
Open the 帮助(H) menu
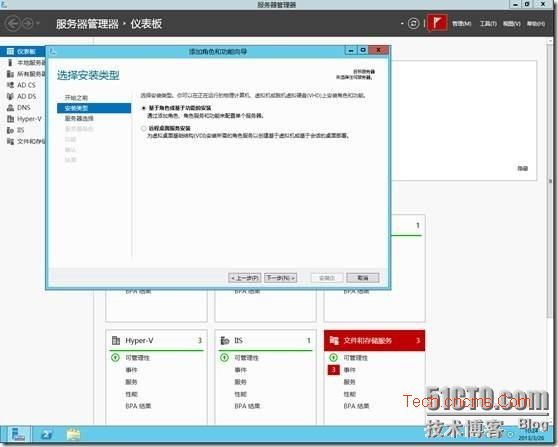[x=536, y=23]
